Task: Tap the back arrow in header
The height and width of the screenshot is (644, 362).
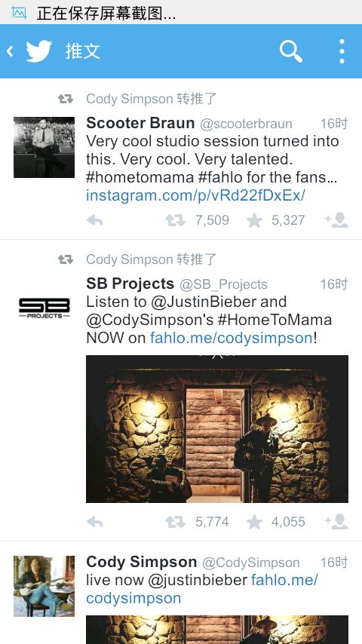Action: click(10, 51)
